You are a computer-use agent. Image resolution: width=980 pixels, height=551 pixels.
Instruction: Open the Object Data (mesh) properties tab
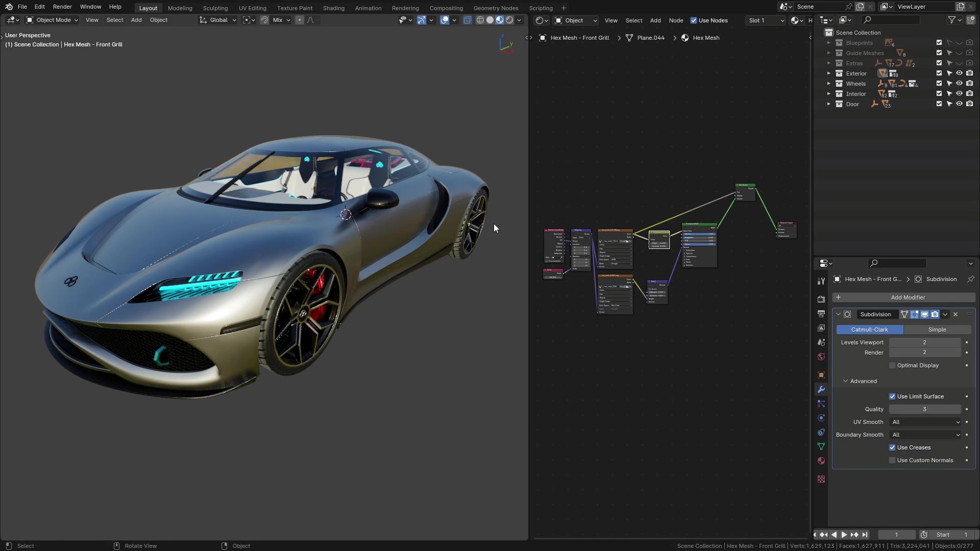(x=821, y=446)
